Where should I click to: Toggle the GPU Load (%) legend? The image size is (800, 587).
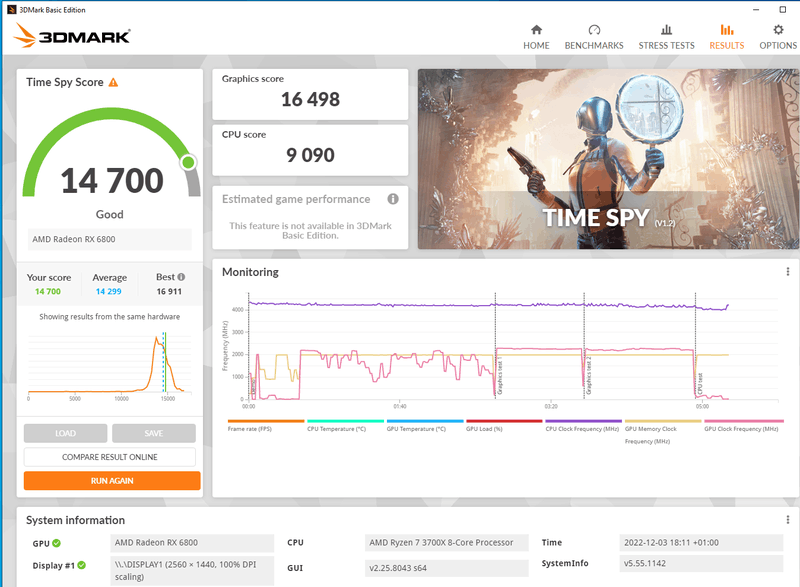coord(504,426)
